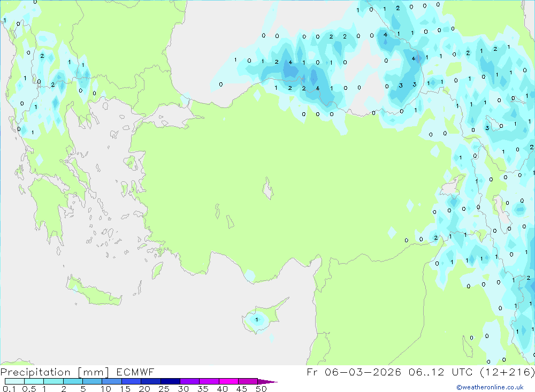The image size is (535, 392).
Task: Click the legend label '0.1'
Action: (x=9, y=389)
